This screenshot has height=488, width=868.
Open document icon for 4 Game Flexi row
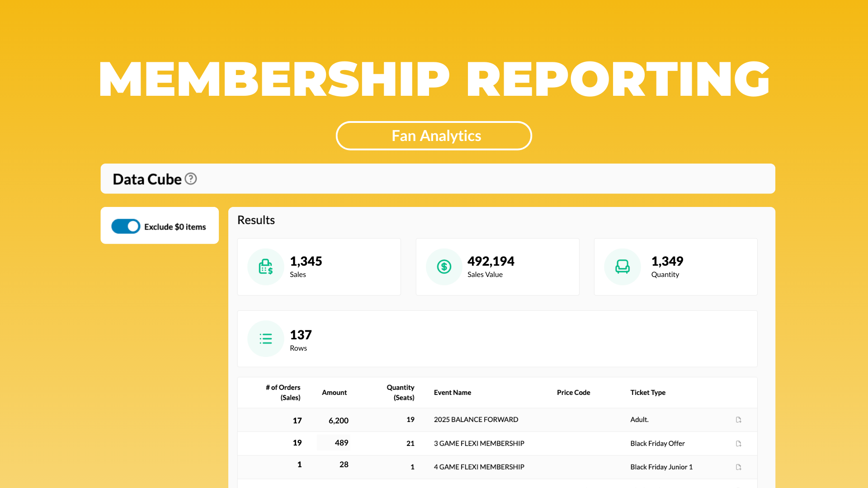738,467
